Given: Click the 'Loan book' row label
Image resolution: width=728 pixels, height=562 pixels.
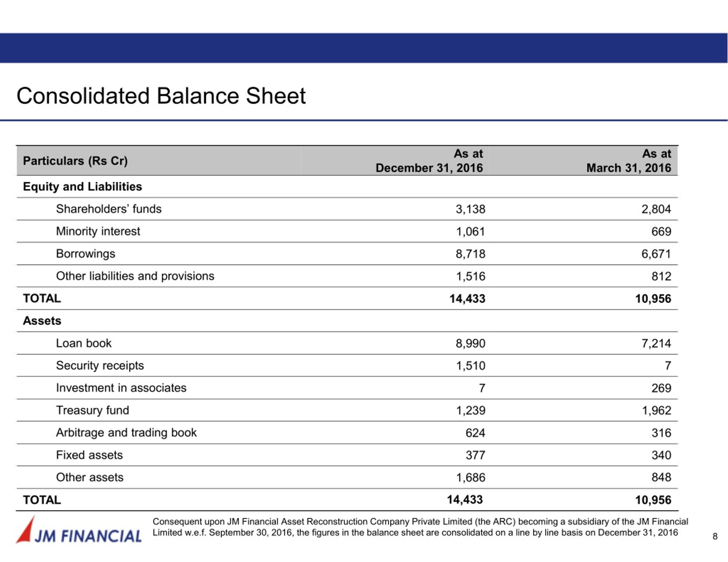Looking at the screenshot, I should (84, 343).
